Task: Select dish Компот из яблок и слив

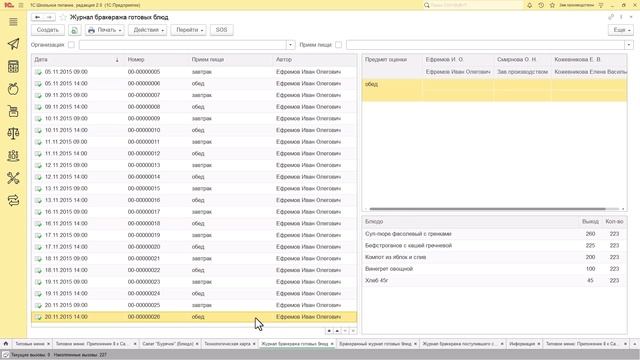Action: click(x=494, y=257)
